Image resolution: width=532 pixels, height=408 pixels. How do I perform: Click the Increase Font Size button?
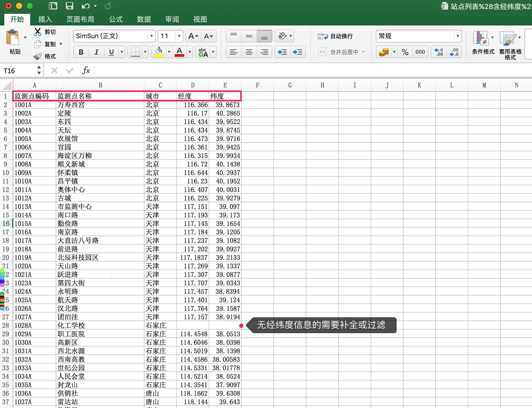pos(193,36)
